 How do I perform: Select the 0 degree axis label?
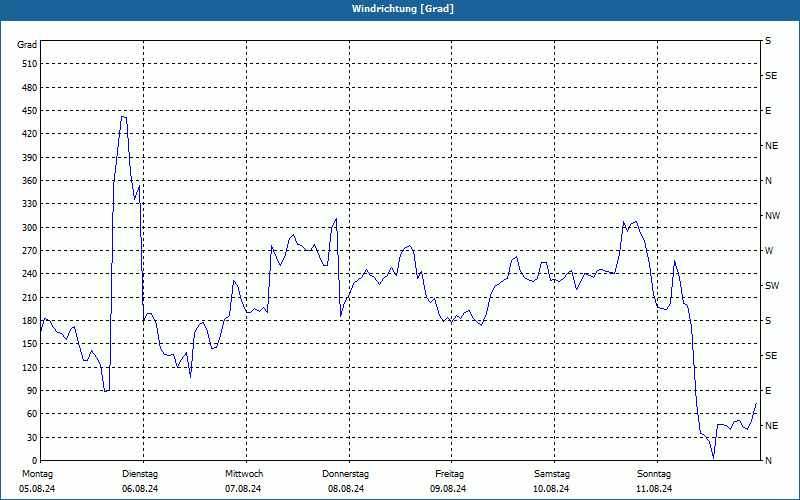click(x=34, y=460)
